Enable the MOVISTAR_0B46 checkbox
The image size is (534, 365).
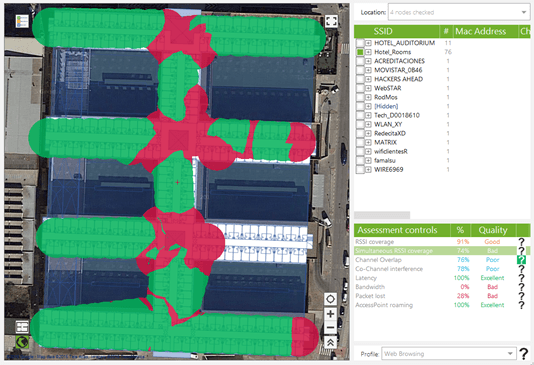[x=360, y=70]
